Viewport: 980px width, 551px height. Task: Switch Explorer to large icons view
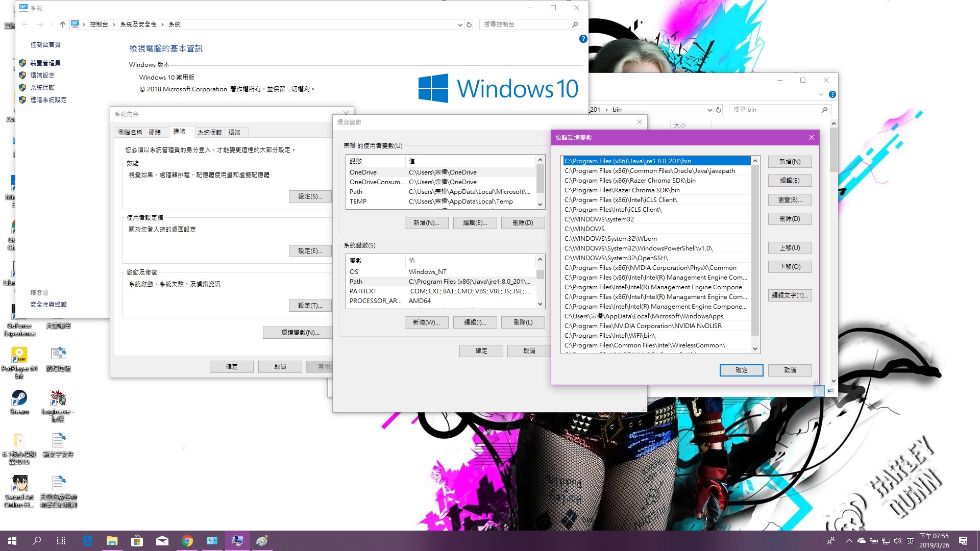[x=830, y=391]
